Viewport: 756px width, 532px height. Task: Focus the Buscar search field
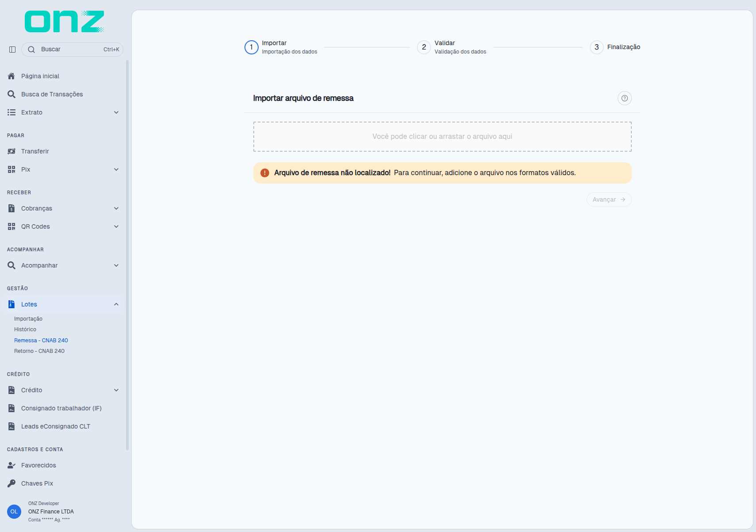point(72,50)
